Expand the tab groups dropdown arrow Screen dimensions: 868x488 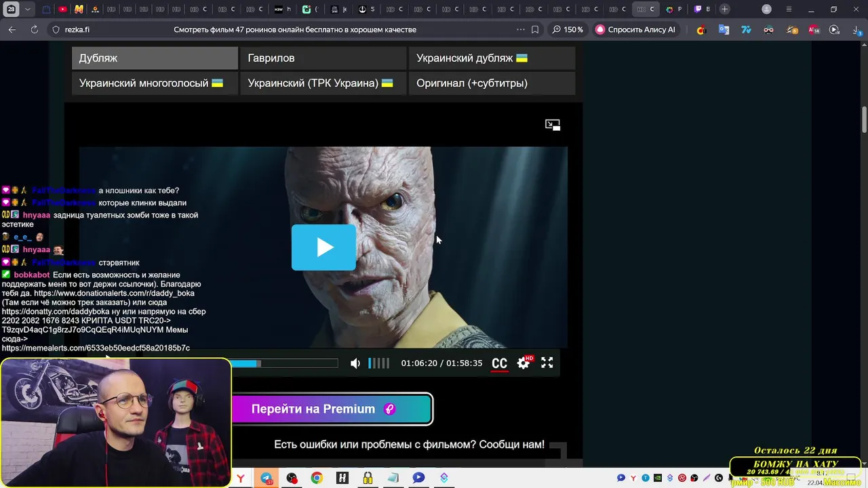coord(28,9)
